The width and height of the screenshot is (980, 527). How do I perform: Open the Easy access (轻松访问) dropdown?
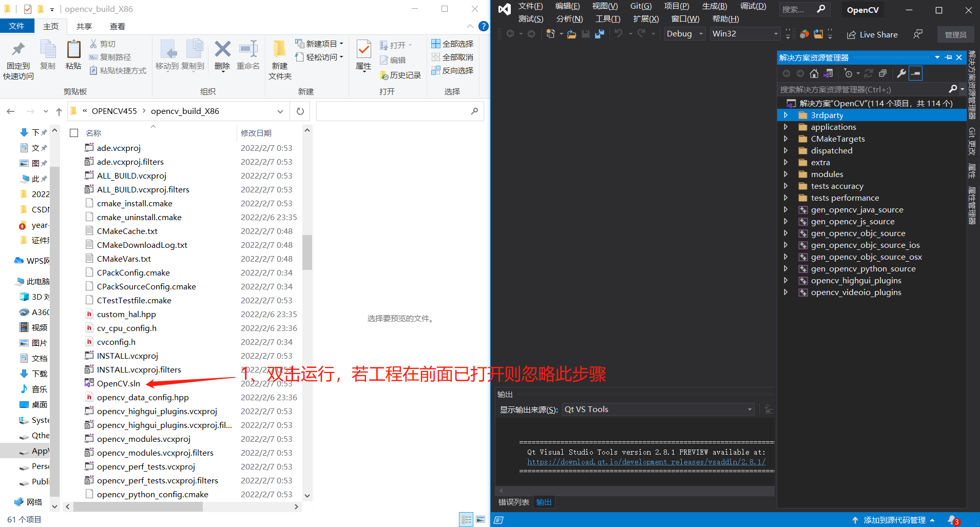coord(319,57)
